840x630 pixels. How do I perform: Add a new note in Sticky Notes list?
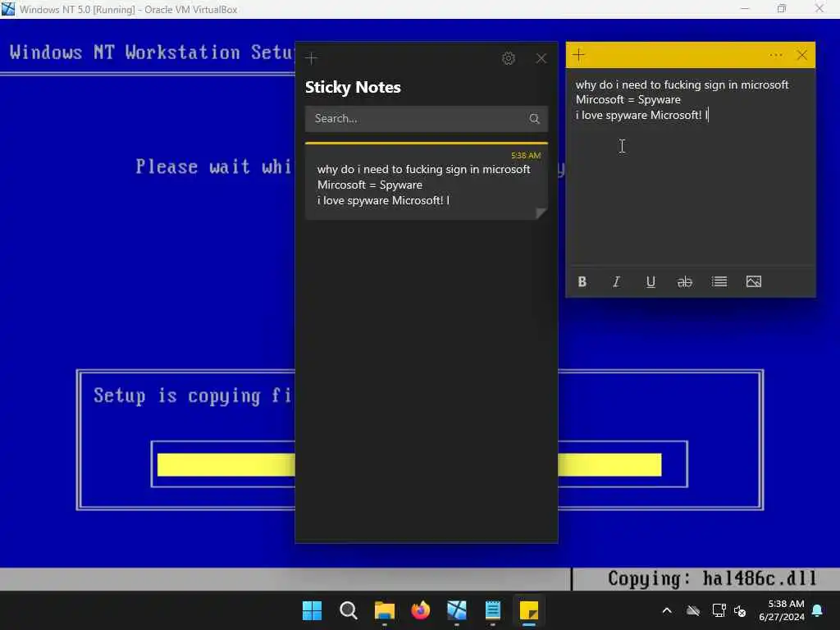(311, 58)
